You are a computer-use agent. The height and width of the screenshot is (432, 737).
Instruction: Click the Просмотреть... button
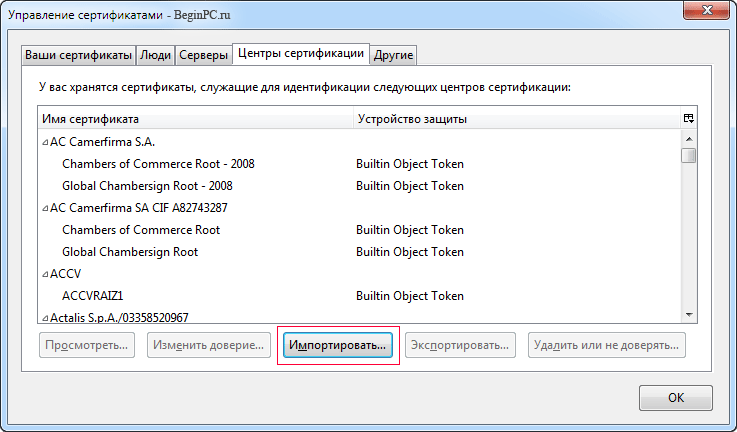pyautogui.click(x=87, y=345)
